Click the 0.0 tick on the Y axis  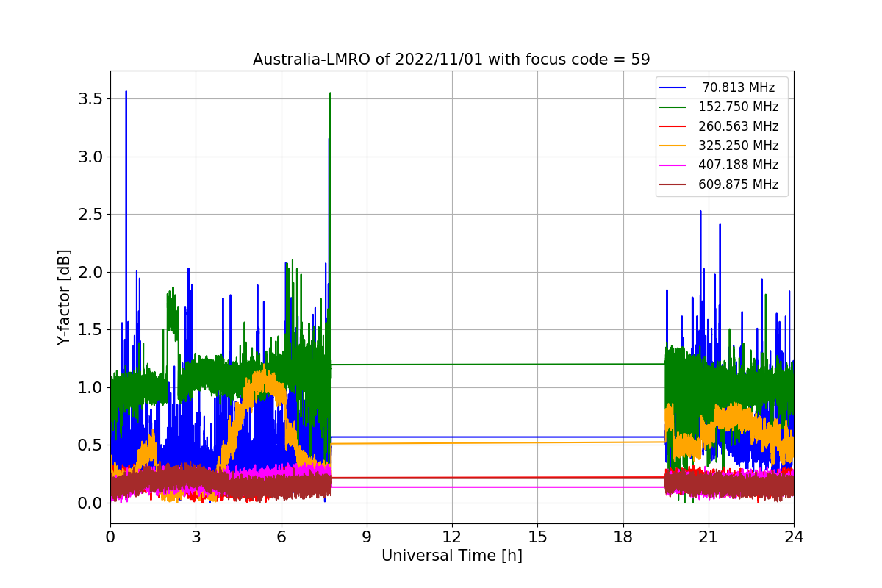(90, 503)
